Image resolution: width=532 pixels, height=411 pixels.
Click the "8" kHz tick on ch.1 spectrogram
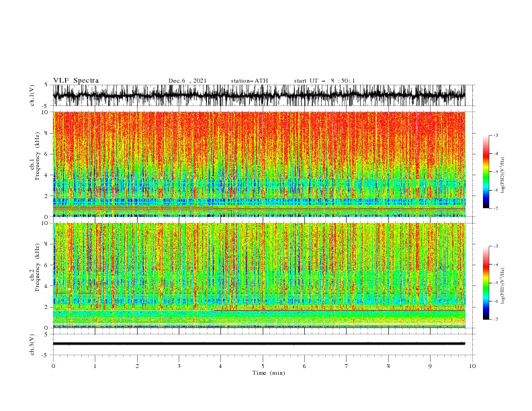(47, 133)
